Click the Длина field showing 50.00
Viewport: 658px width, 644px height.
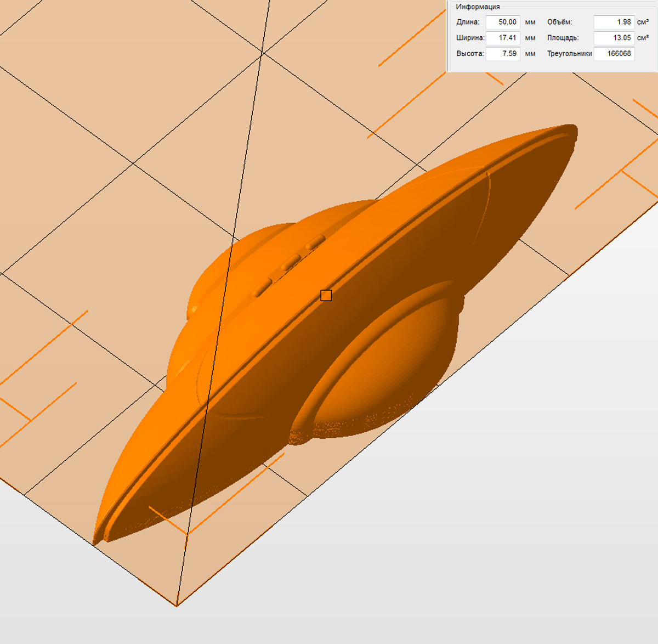point(503,22)
